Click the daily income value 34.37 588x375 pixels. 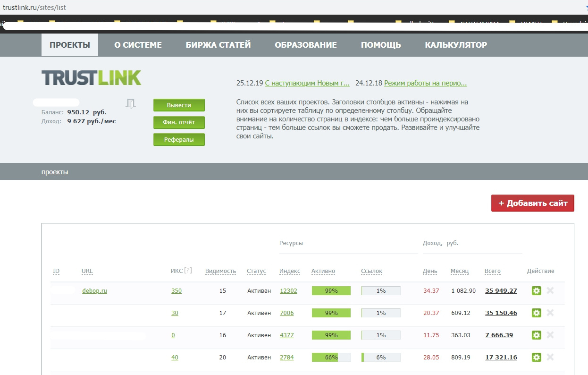click(431, 291)
